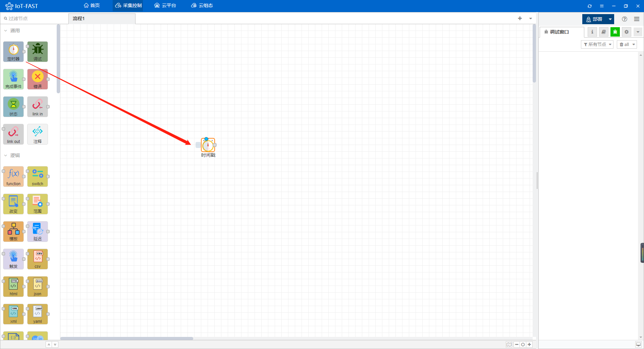Open the flow tab list dropdown arrow
644x349 pixels.
(x=531, y=18)
